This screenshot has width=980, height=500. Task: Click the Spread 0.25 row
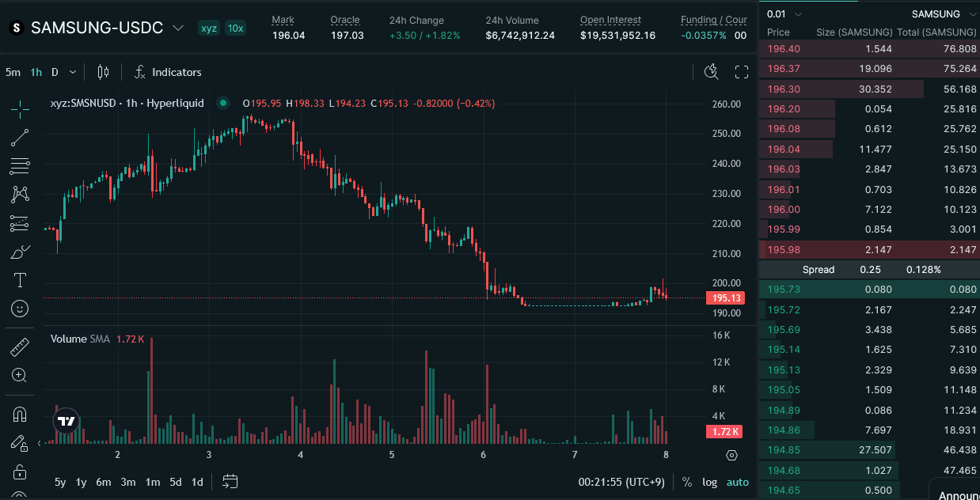(869, 270)
